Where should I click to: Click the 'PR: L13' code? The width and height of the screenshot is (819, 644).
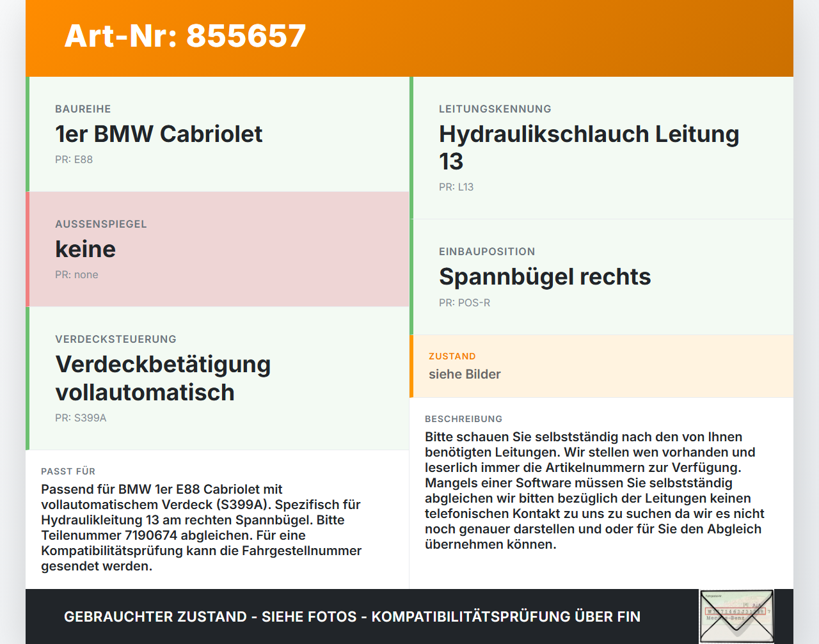pyautogui.click(x=456, y=187)
